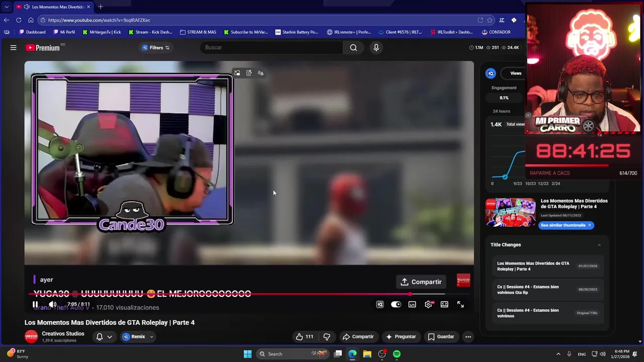Pause the video playback

[35, 304]
